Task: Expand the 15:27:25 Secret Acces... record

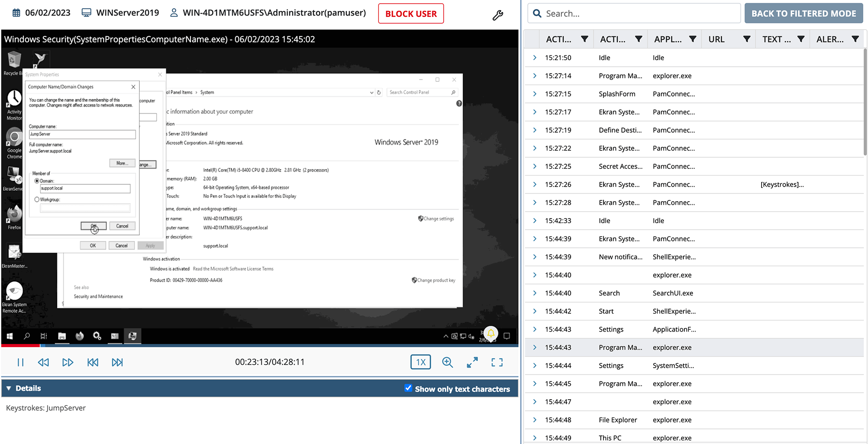Action: click(535, 166)
